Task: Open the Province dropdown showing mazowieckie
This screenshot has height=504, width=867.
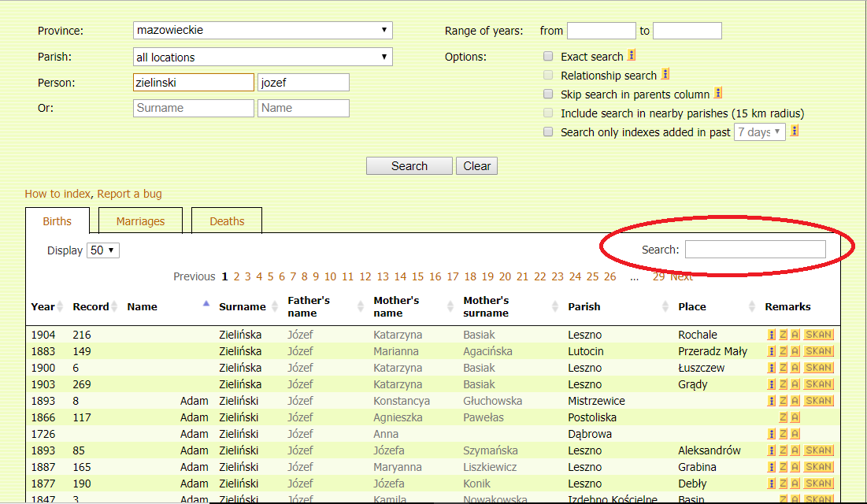Action: [x=263, y=31]
